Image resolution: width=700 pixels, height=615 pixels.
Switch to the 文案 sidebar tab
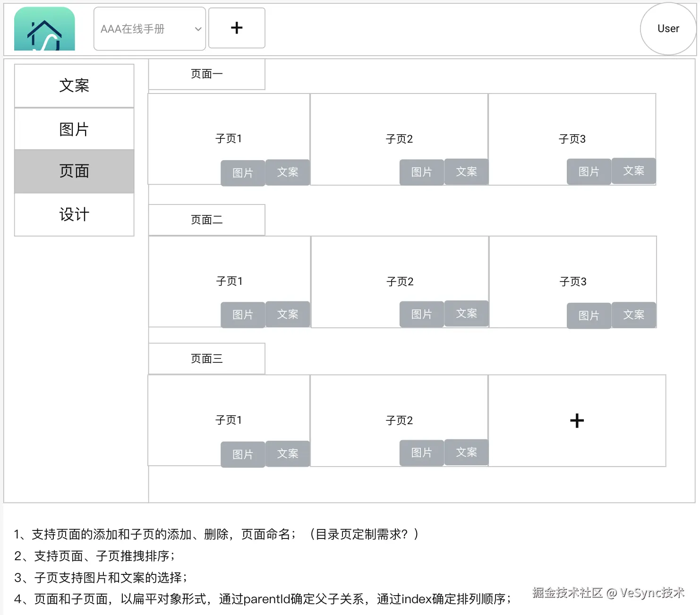74,85
